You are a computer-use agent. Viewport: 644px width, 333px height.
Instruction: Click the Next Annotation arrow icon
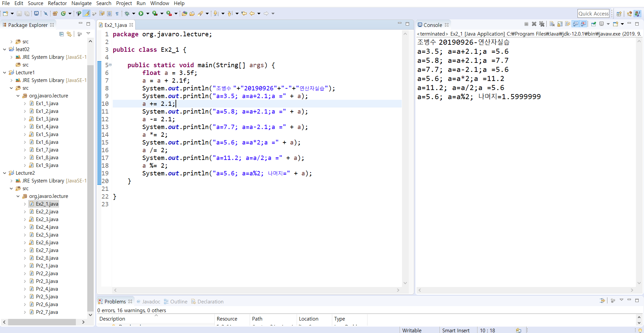click(216, 13)
